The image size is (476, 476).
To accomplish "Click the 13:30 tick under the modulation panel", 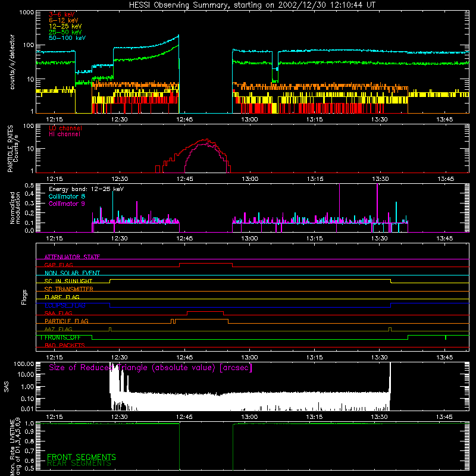I will coord(380,239).
